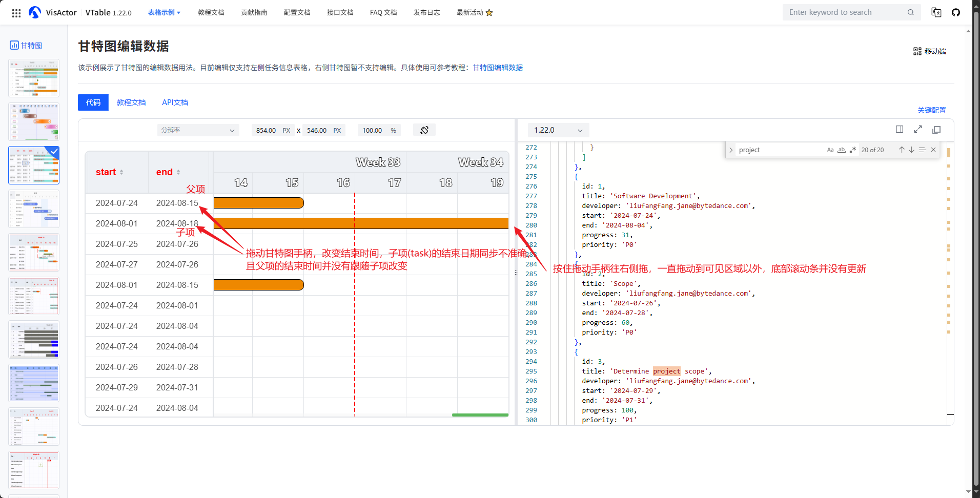
Task: Open the 甘特图编辑数据 tutorial link
Action: coord(498,68)
